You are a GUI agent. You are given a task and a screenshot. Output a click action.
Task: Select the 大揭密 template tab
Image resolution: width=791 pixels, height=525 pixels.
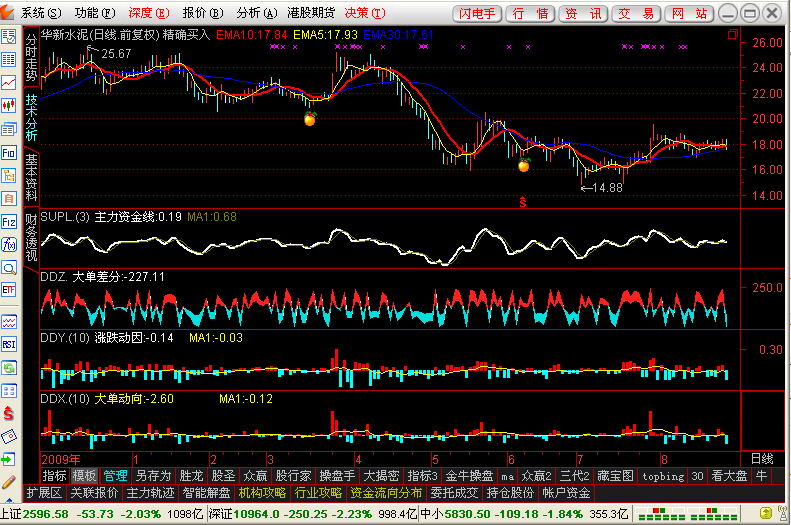coord(381,476)
